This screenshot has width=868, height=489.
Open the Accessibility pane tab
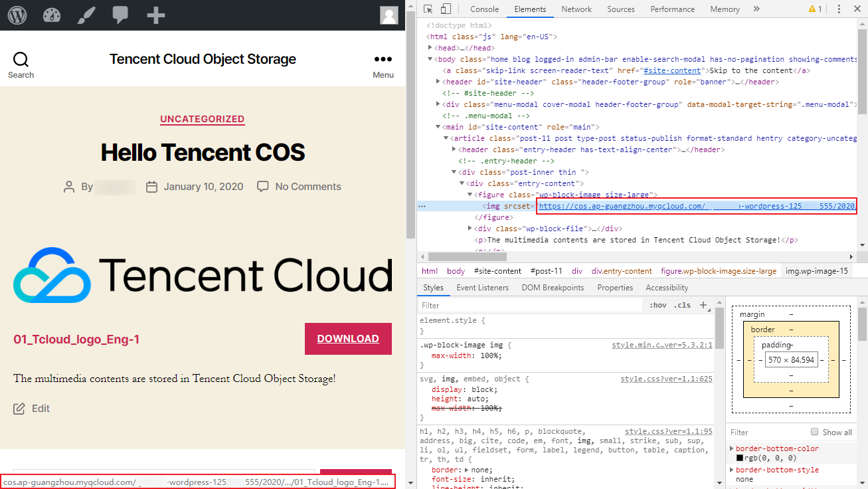pos(667,288)
